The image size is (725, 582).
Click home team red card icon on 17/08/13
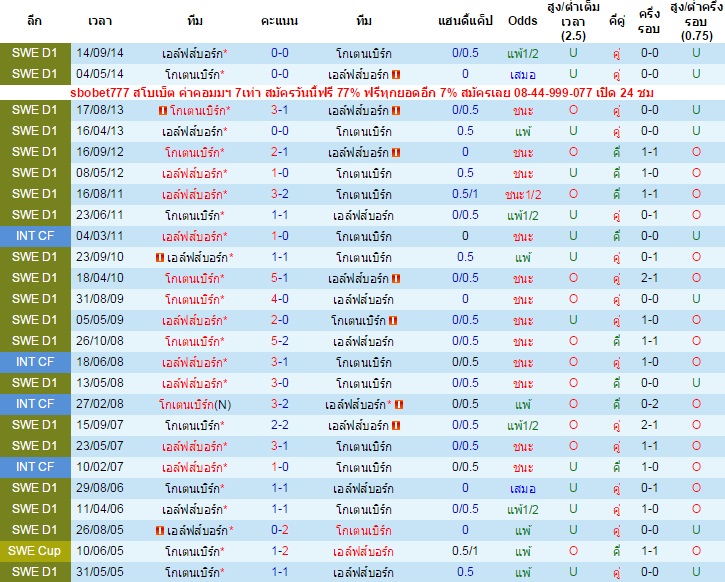[x=163, y=110]
